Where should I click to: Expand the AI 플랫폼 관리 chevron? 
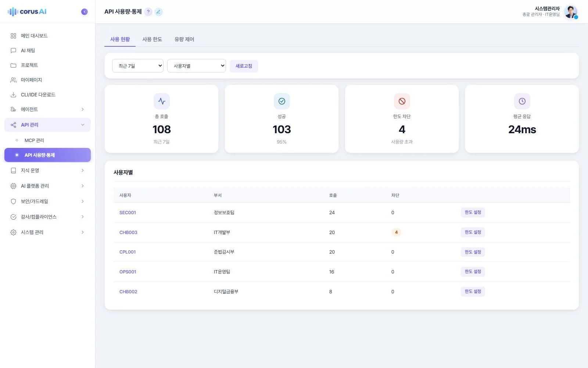pyautogui.click(x=83, y=186)
